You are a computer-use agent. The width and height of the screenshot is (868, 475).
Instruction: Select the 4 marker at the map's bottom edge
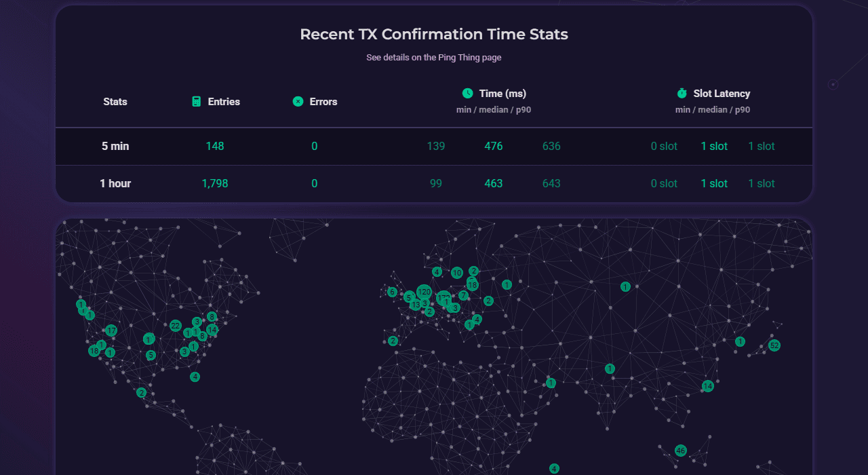pyautogui.click(x=554, y=469)
